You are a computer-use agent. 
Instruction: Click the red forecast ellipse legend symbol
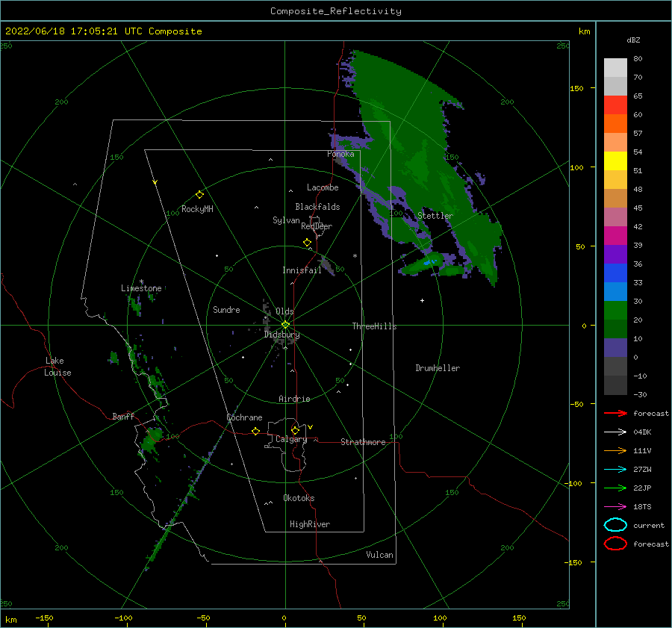coord(615,544)
